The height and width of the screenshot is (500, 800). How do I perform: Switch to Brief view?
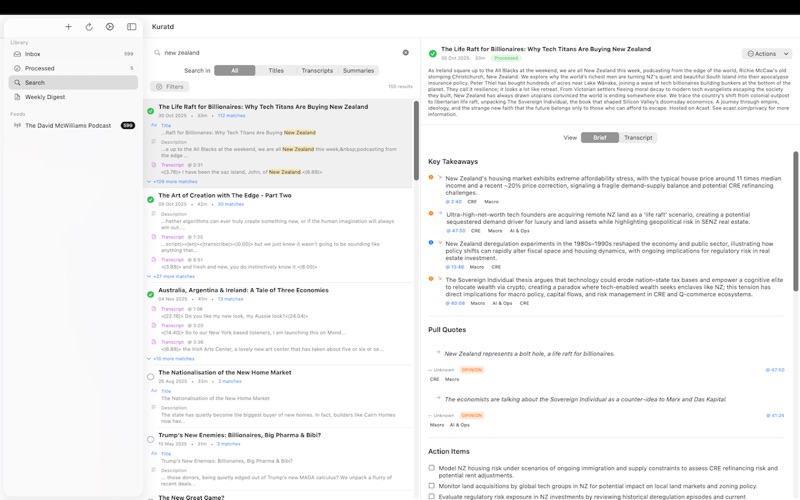[600, 138]
